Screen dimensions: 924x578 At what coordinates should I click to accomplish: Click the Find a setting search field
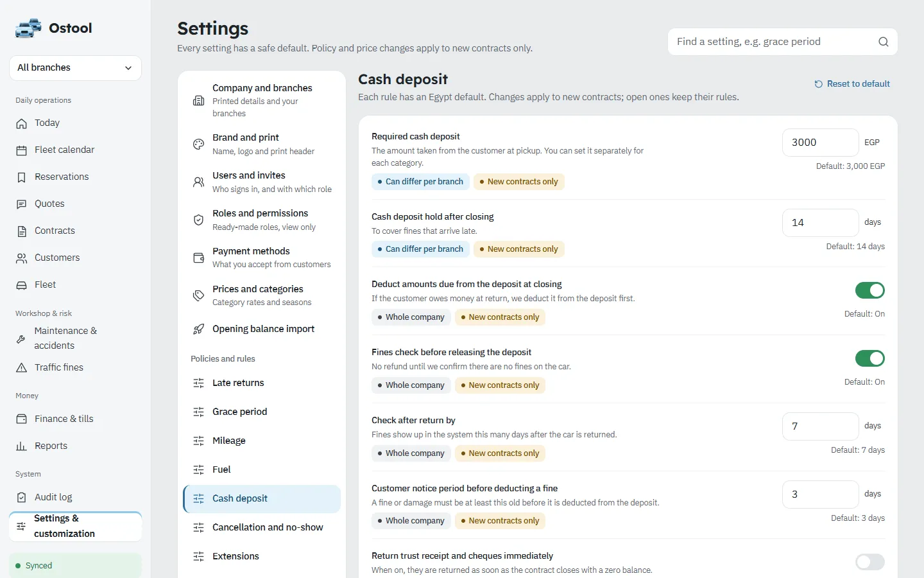(x=783, y=42)
